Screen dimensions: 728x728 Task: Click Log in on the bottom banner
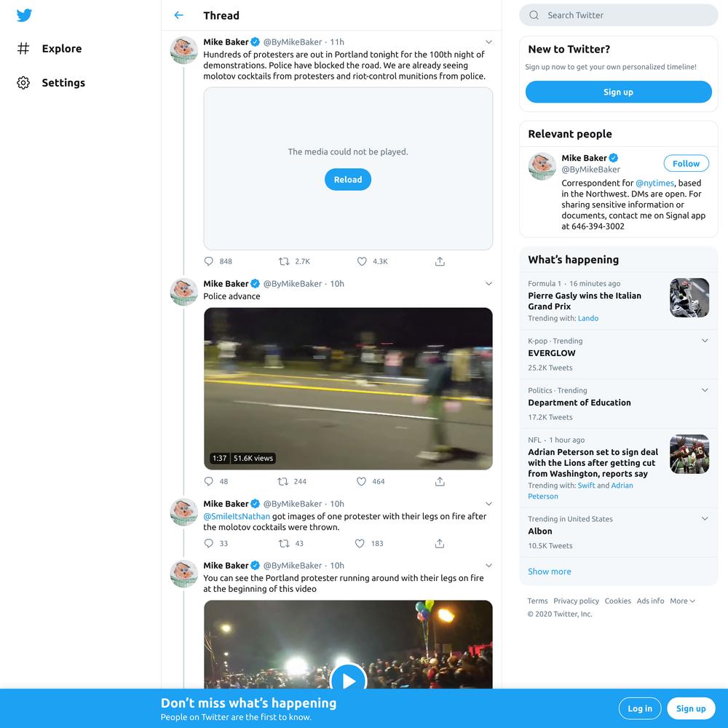(640, 708)
